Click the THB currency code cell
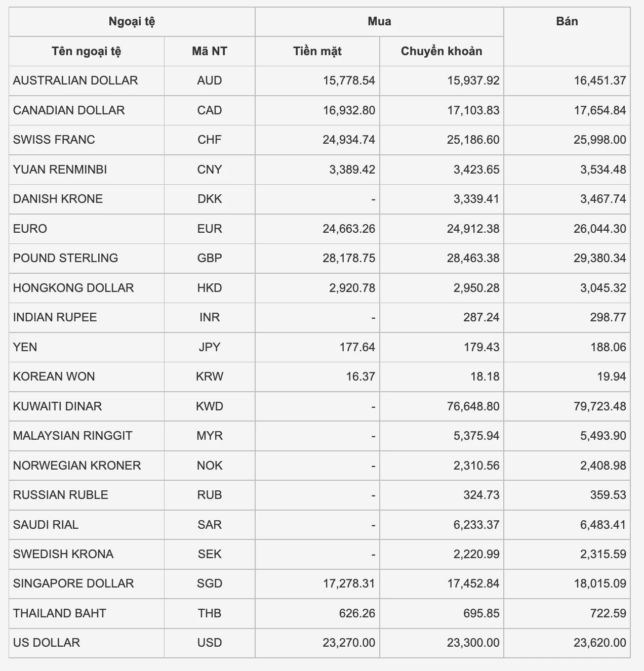Screen dimensions: 644x671 [x=210, y=613]
